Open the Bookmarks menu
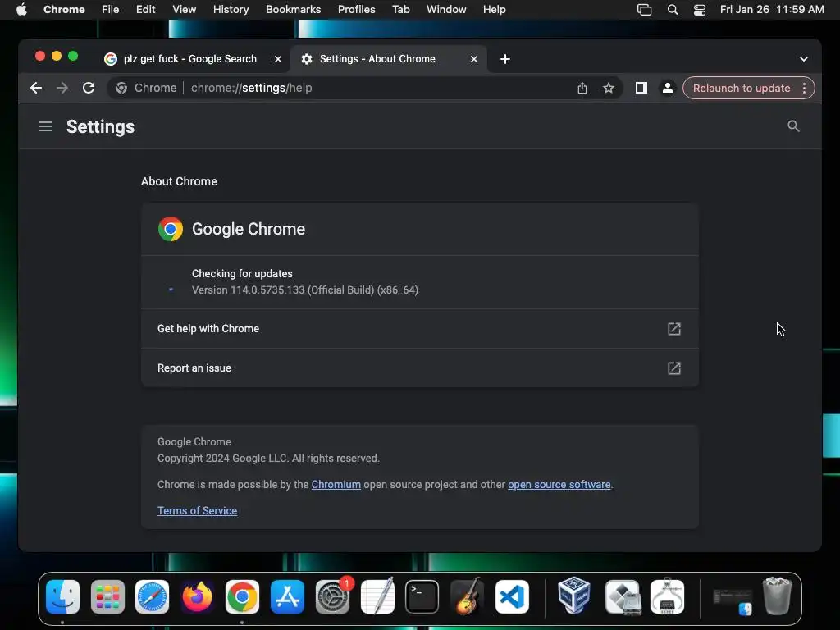Viewport: 840px width, 630px height. (x=294, y=10)
